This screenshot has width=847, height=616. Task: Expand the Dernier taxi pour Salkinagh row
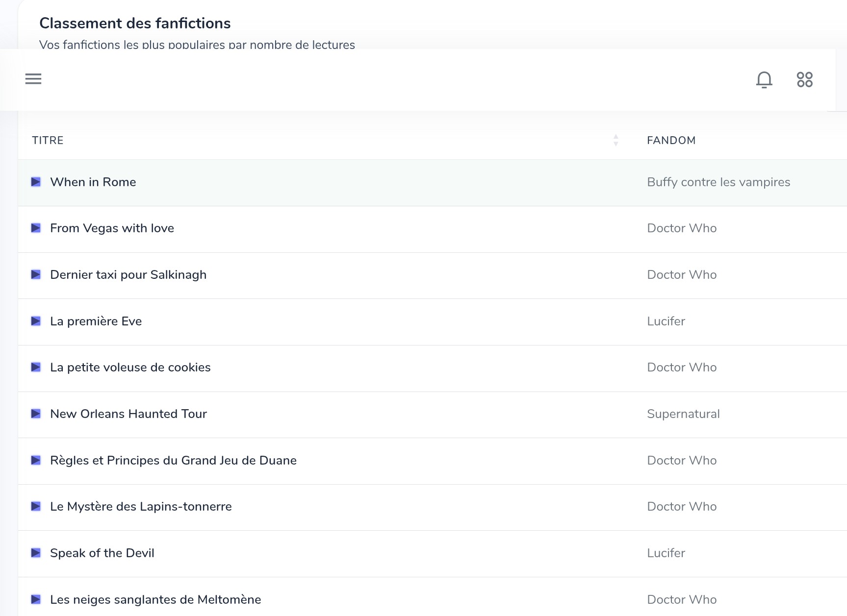click(x=36, y=274)
